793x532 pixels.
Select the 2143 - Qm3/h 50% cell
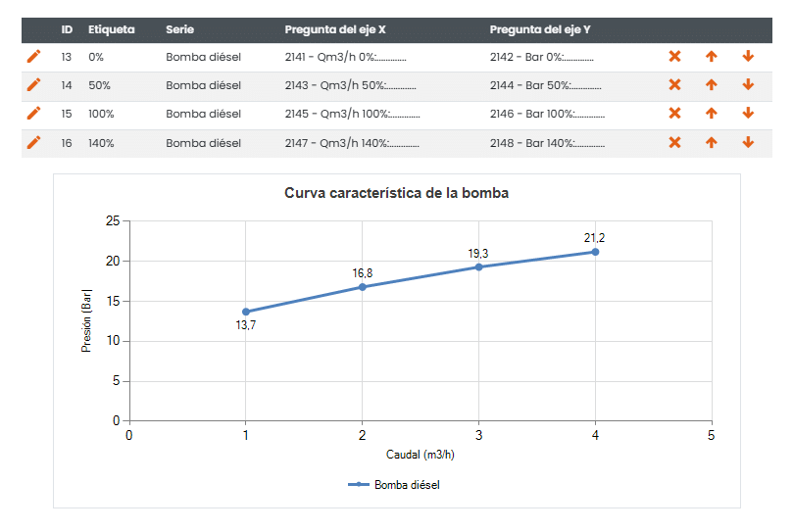[350, 85]
